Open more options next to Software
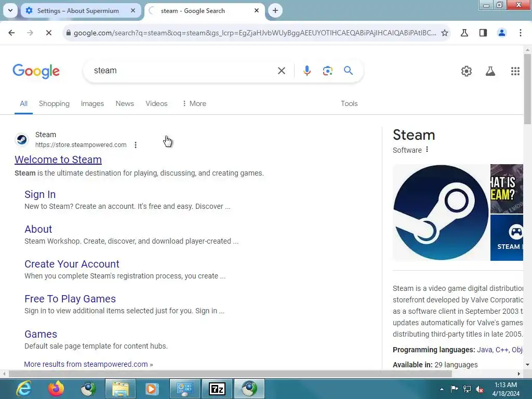 point(427,150)
